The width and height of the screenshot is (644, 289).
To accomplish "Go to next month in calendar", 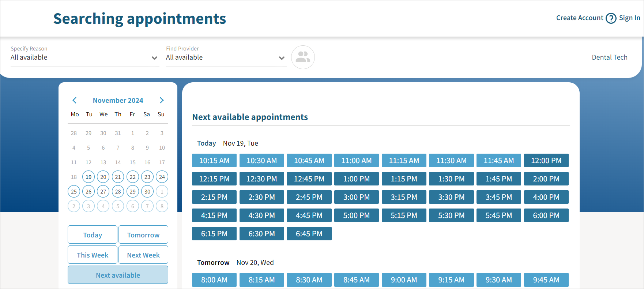I will (x=162, y=100).
